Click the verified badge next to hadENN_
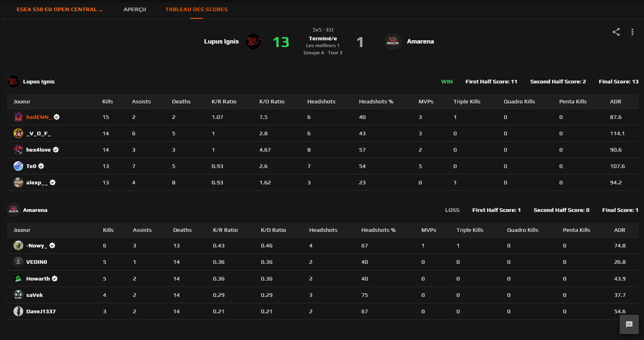The width and height of the screenshot is (644, 340). tap(56, 117)
